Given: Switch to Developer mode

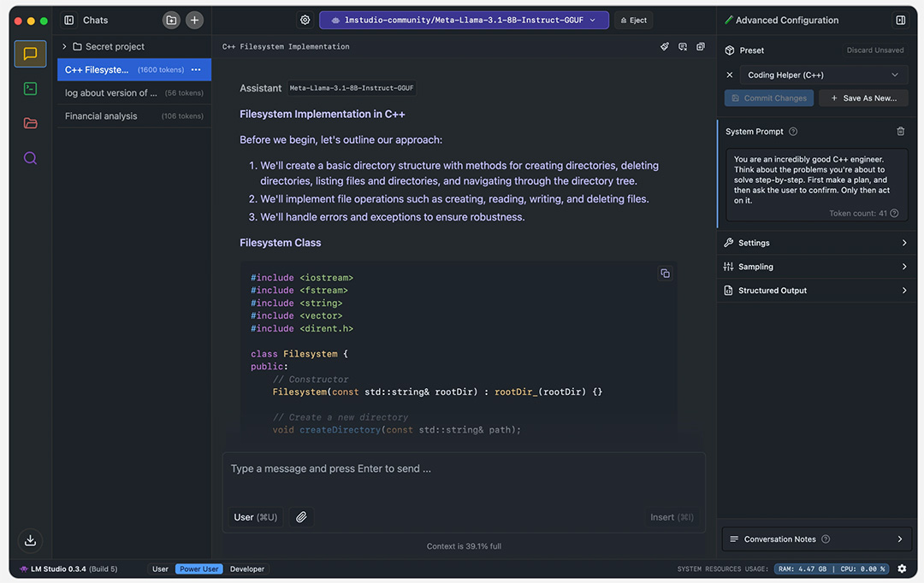Looking at the screenshot, I should tap(247, 568).
